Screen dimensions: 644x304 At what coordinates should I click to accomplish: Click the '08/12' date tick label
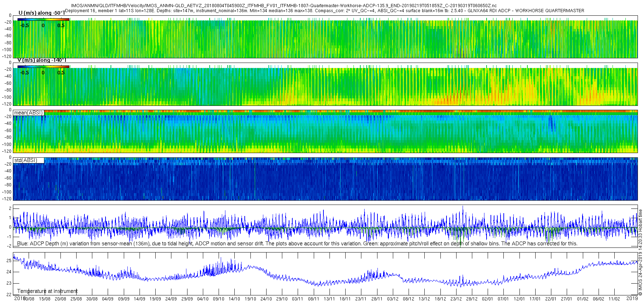tap(409, 299)
